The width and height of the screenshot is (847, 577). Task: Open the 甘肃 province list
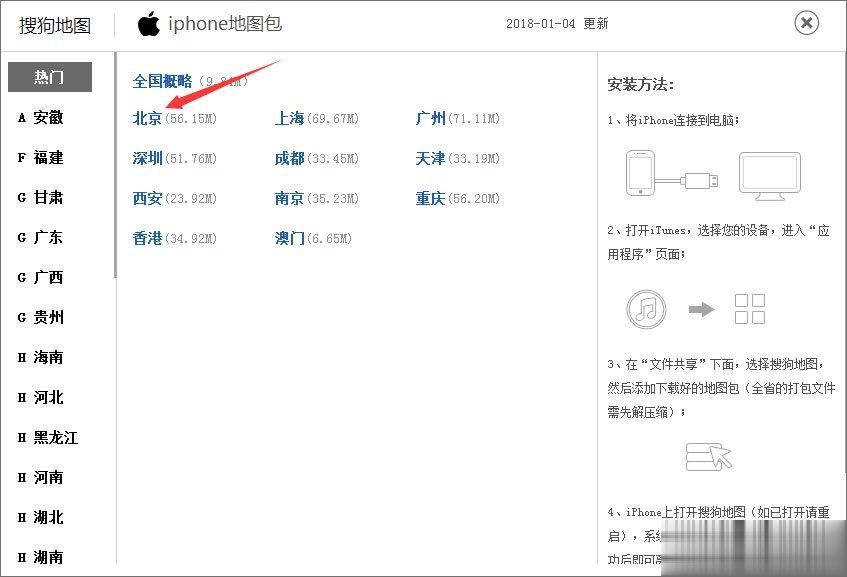41,197
